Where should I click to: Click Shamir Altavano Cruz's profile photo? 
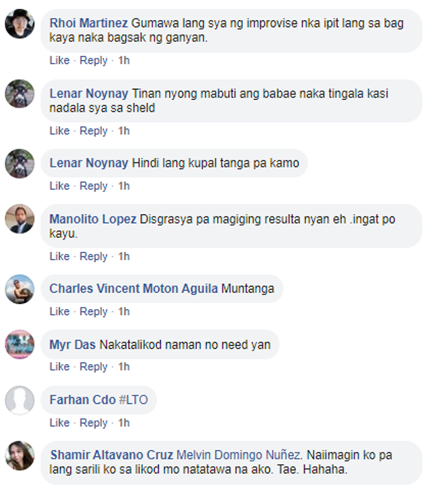20,455
